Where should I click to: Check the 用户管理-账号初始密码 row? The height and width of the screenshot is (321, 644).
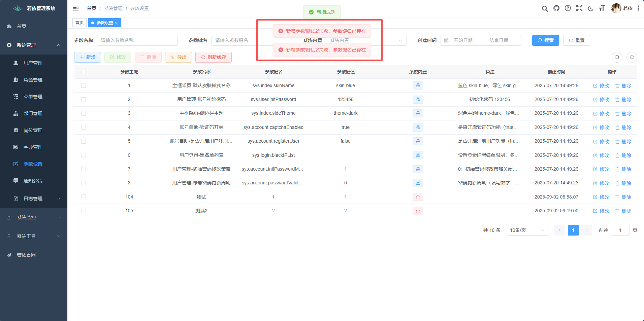(84, 100)
